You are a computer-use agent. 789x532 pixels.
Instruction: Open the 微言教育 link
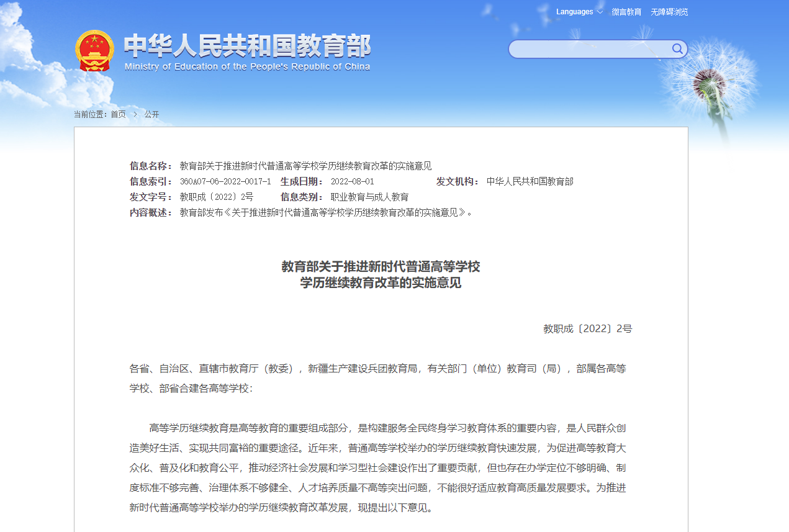(x=626, y=12)
